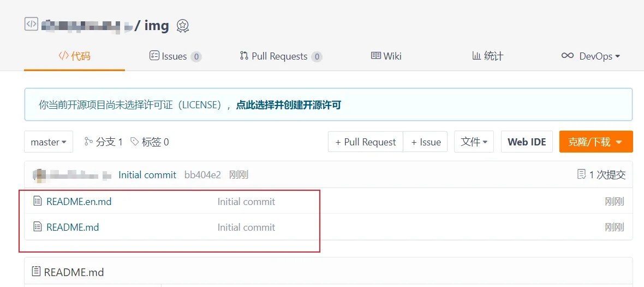Click the branch icon showing 分支 1
Screen dimensions: 644x287
[88, 142]
